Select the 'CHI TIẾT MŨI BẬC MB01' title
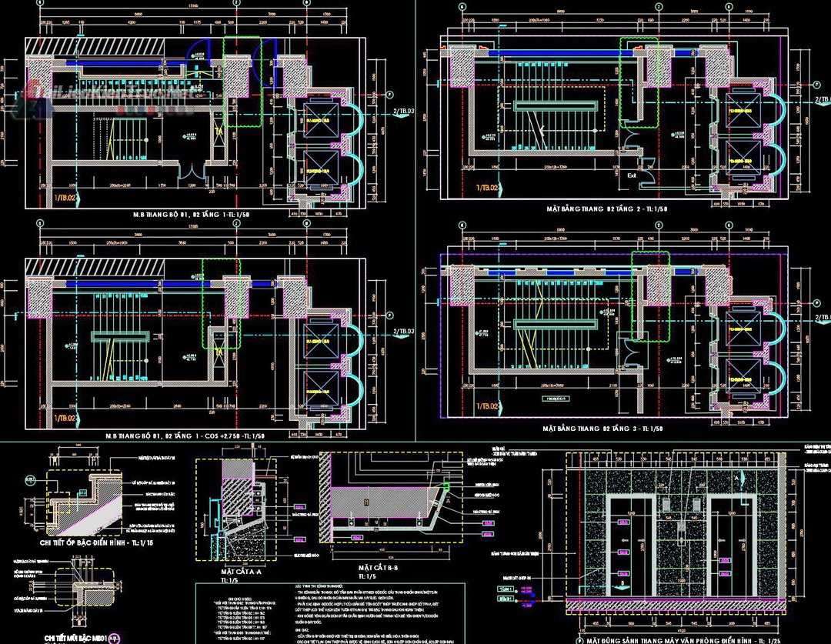 pyautogui.click(x=69, y=638)
